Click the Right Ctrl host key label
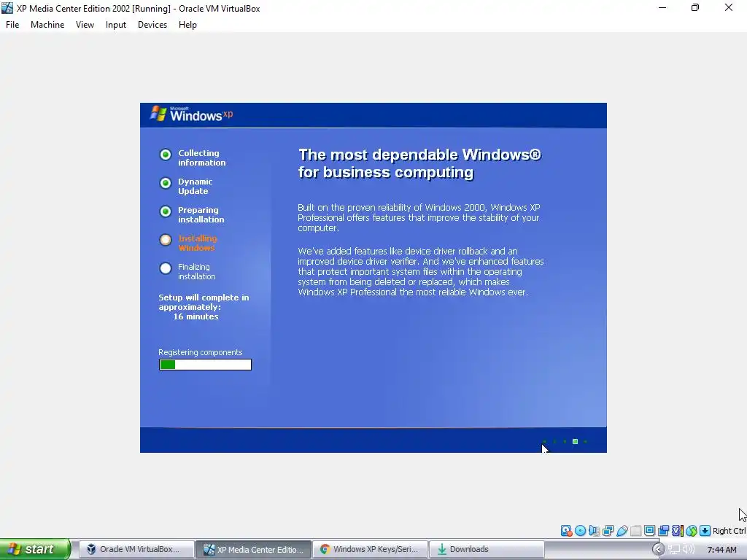The height and width of the screenshot is (560, 747). [729, 531]
